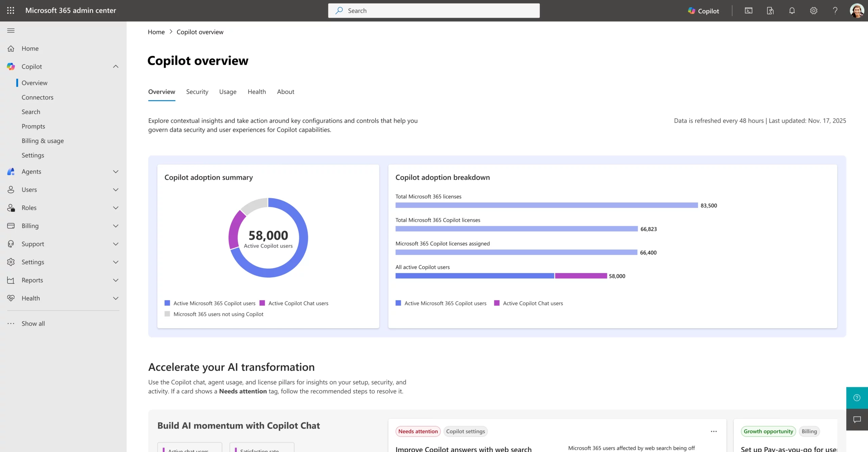Switch to the Usage tab

point(228,92)
